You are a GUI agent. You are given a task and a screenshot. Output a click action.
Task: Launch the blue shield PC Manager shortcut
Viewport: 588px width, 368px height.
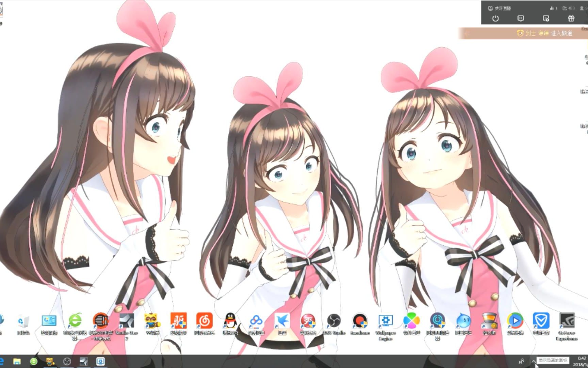tap(541, 324)
